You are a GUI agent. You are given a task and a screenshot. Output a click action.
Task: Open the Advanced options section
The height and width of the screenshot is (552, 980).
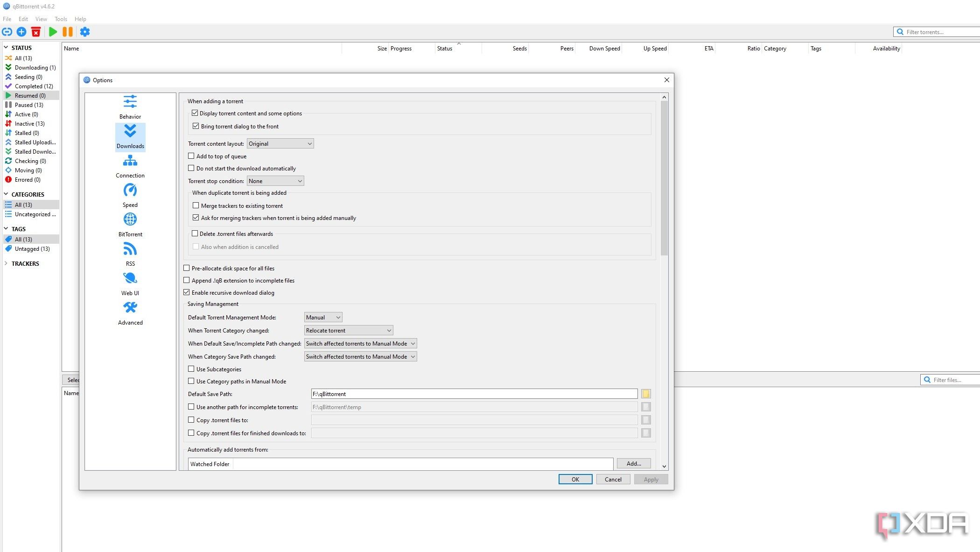[x=130, y=313]
